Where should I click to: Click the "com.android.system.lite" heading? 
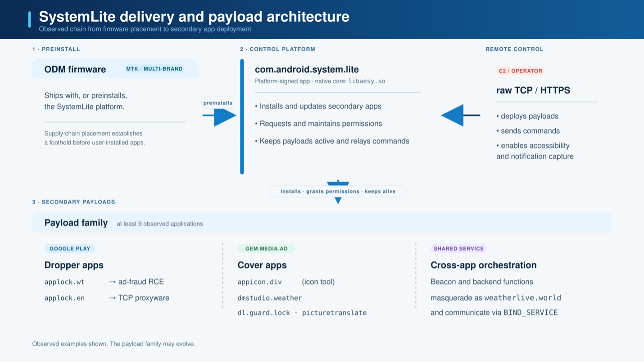307,69
